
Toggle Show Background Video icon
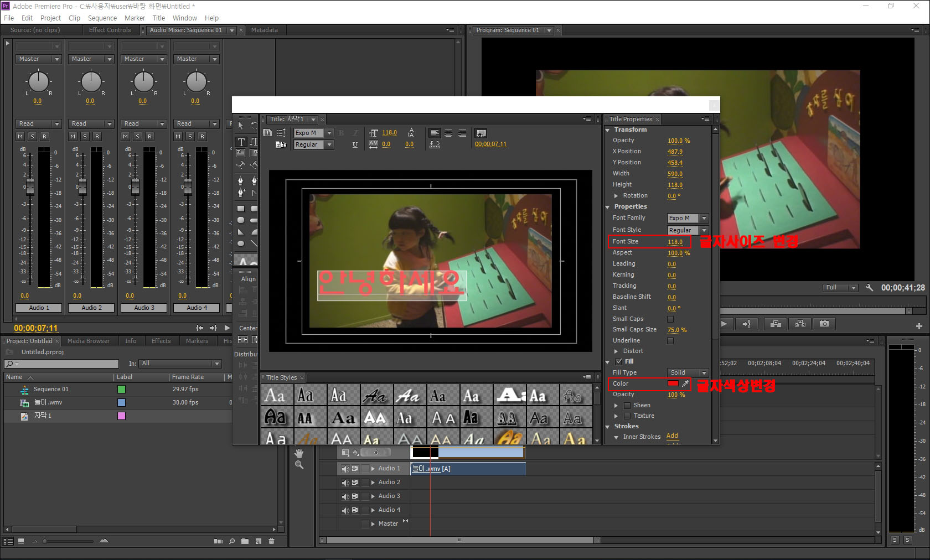click(x=481, y=133)
